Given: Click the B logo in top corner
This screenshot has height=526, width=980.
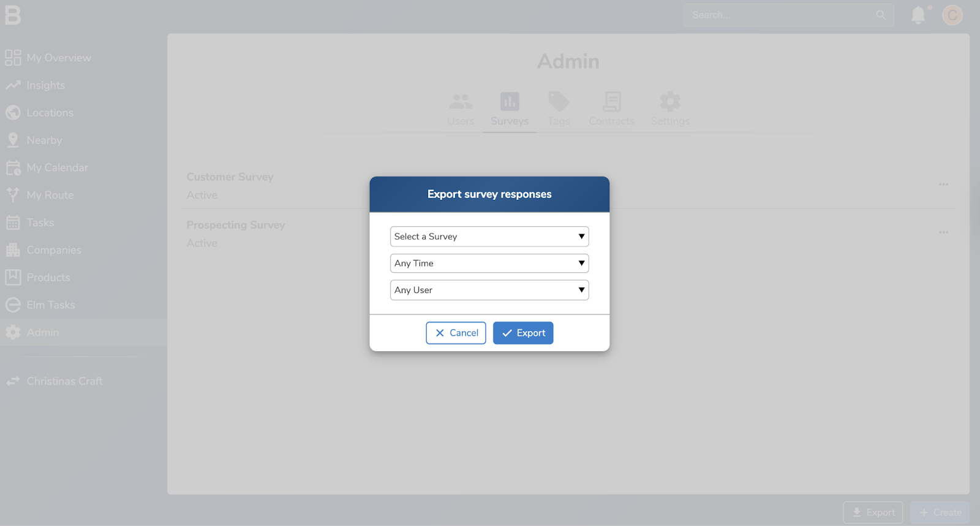Looking at the screenshot, I should 13,15.
